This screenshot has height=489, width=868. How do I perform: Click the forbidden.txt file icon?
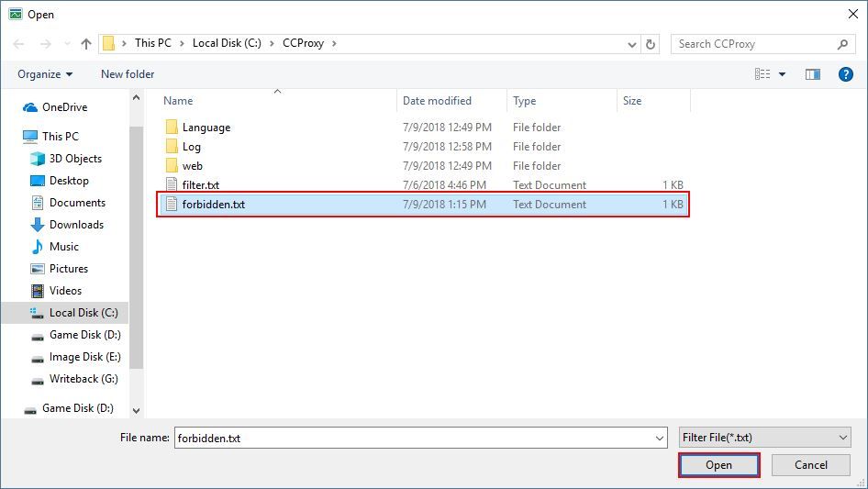point(172,205)
